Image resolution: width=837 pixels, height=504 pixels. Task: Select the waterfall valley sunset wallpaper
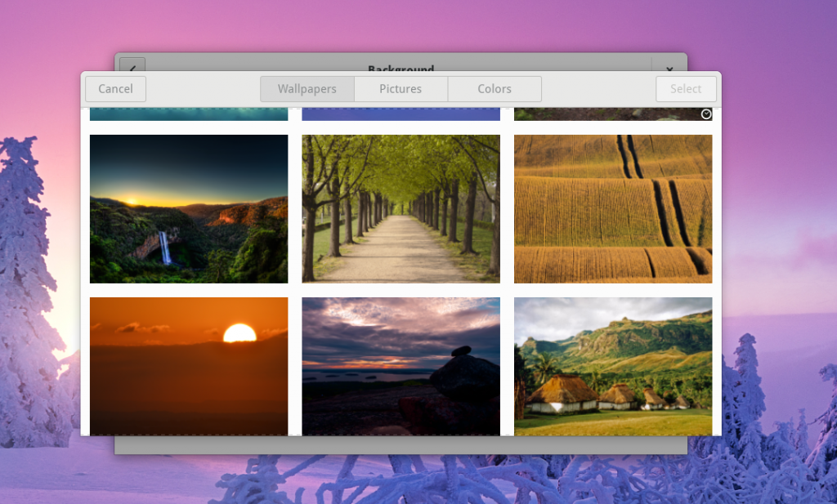coord(189,208)
